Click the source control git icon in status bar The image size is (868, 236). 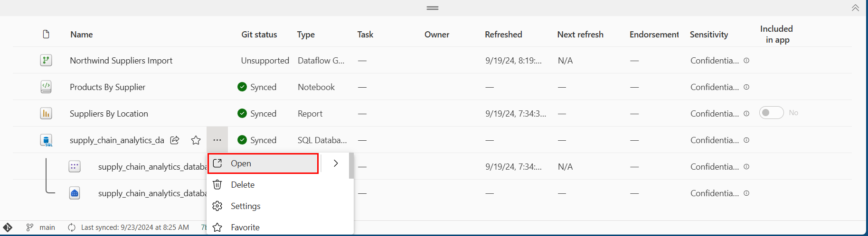click(8, 227)
